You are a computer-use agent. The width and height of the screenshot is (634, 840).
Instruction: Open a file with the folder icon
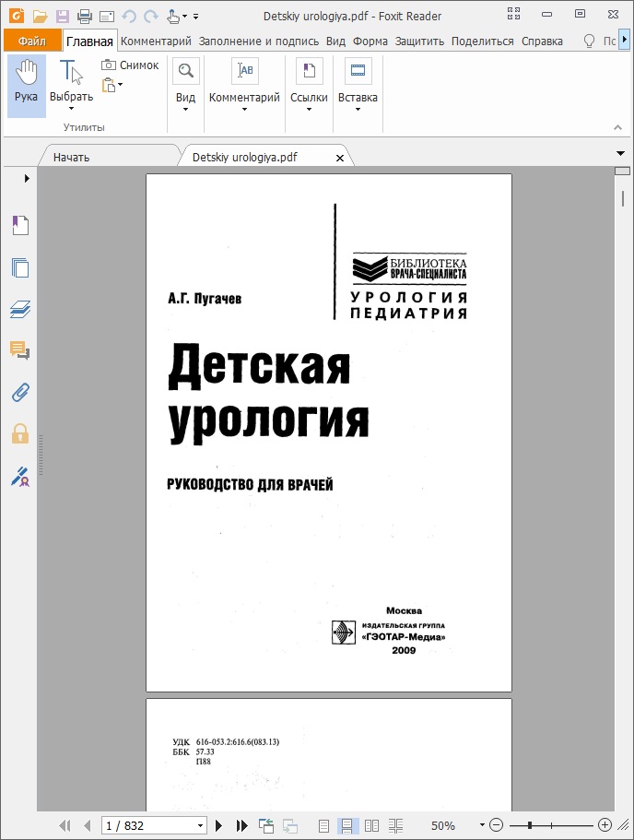tap(41, 17)
